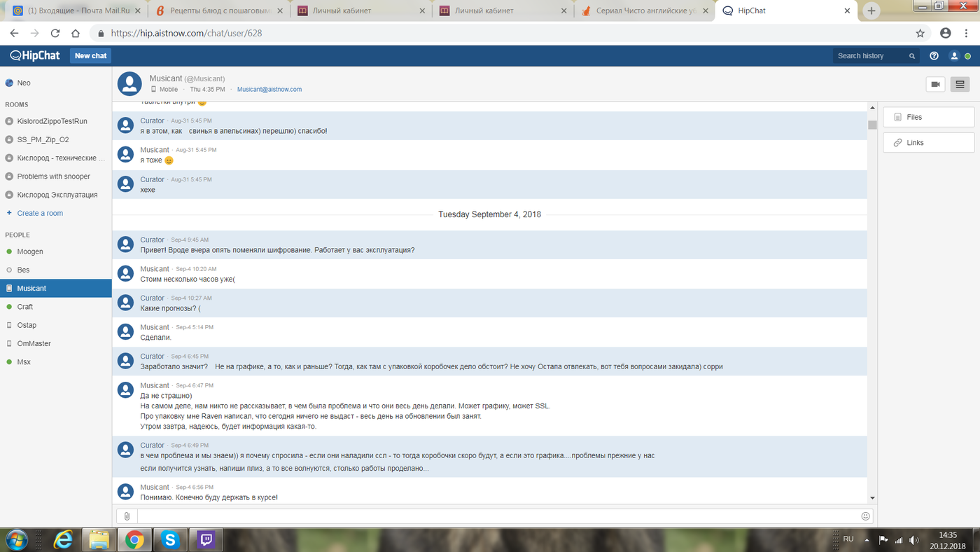The height and width of the screenshot is (552, 980).
Task: Click Curator's avatar beside the 'хехе' message
Action: click(125, 184)
